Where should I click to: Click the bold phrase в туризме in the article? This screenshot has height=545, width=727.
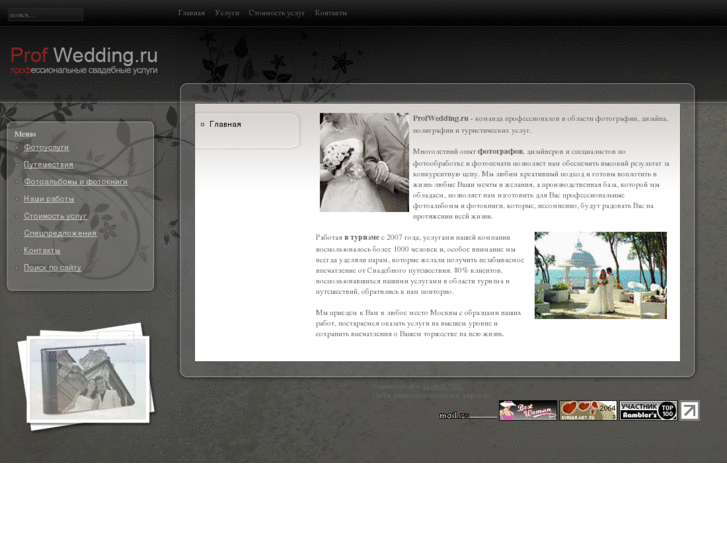[362, 237]
